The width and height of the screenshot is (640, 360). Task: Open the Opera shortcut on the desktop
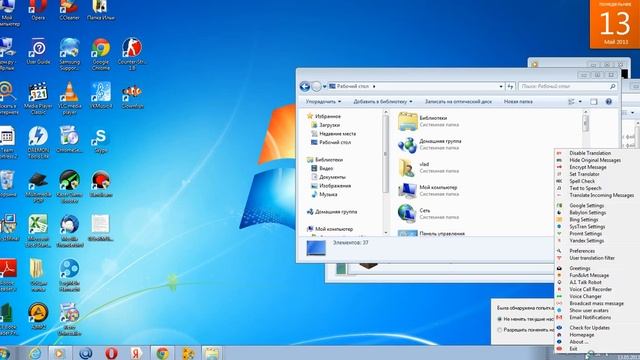click(x=38, y=10)
